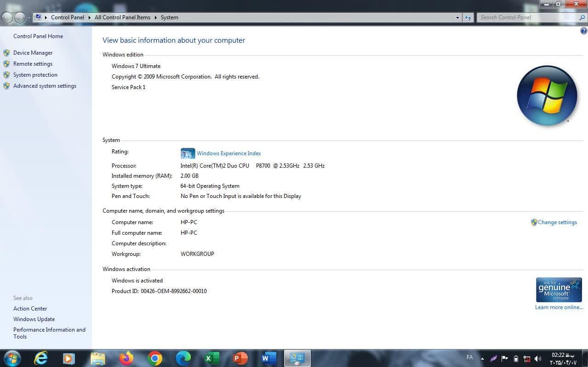Click the Windows Experience Index rating icon
This screenshot has height=367, width=588.
click(x=188, y=153)
